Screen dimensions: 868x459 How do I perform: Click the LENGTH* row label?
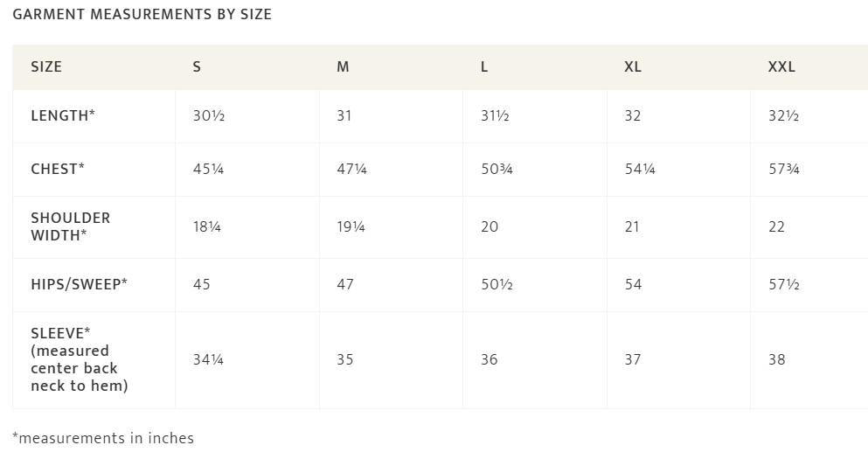tap(63, 115)
